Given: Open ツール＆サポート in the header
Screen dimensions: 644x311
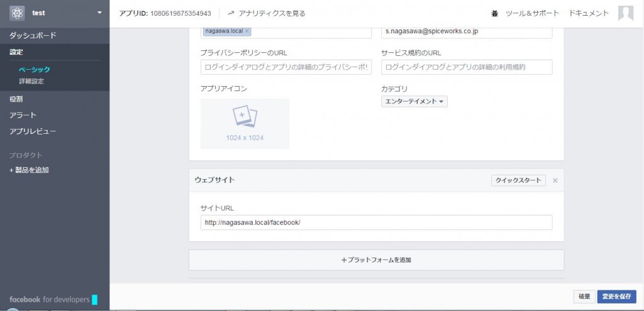Looking at the screenshot, I should [x=532, y=14].
